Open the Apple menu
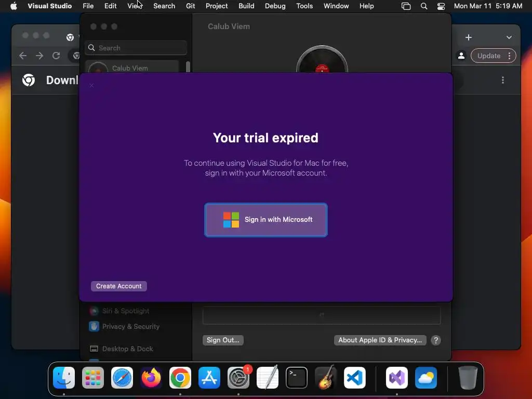Screen dimensions: 532x399 14,6
